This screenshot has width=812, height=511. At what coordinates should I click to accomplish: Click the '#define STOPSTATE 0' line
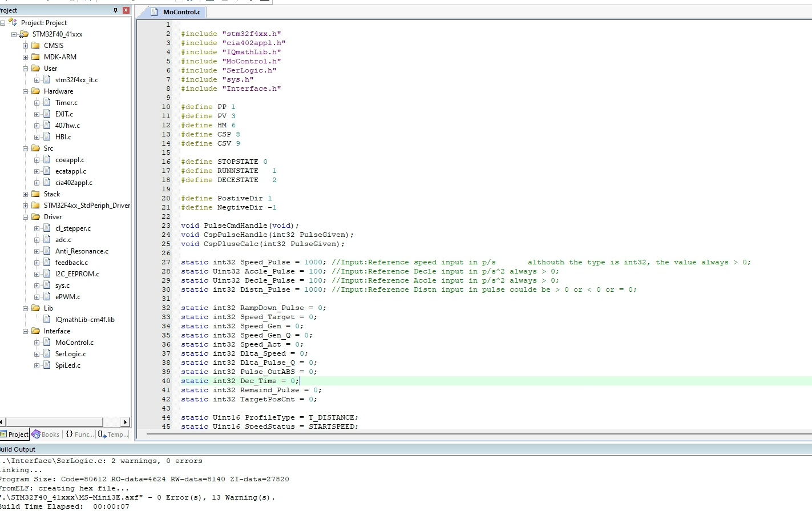click(224, 162)
